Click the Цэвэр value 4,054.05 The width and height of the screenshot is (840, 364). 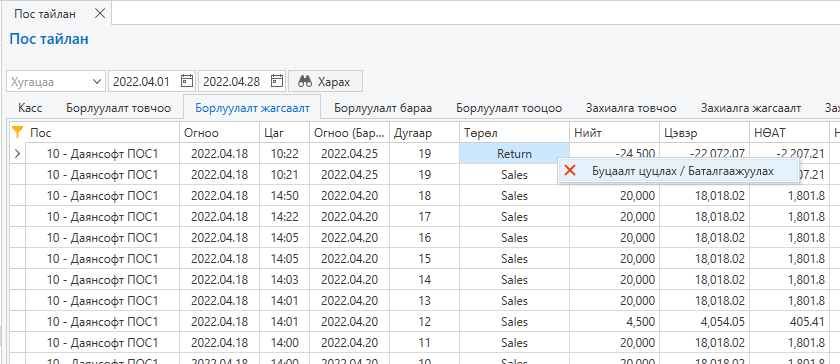[704, 321]
